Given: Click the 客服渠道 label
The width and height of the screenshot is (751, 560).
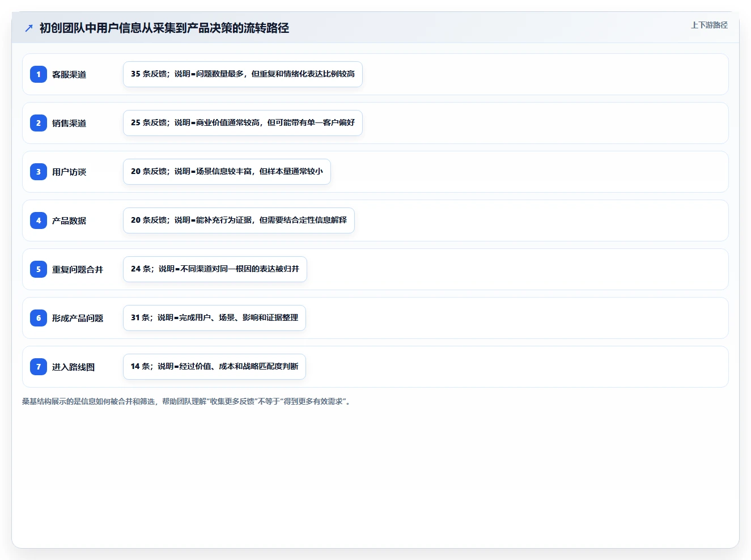Looking at the screenshot, I should click(69, 74).
